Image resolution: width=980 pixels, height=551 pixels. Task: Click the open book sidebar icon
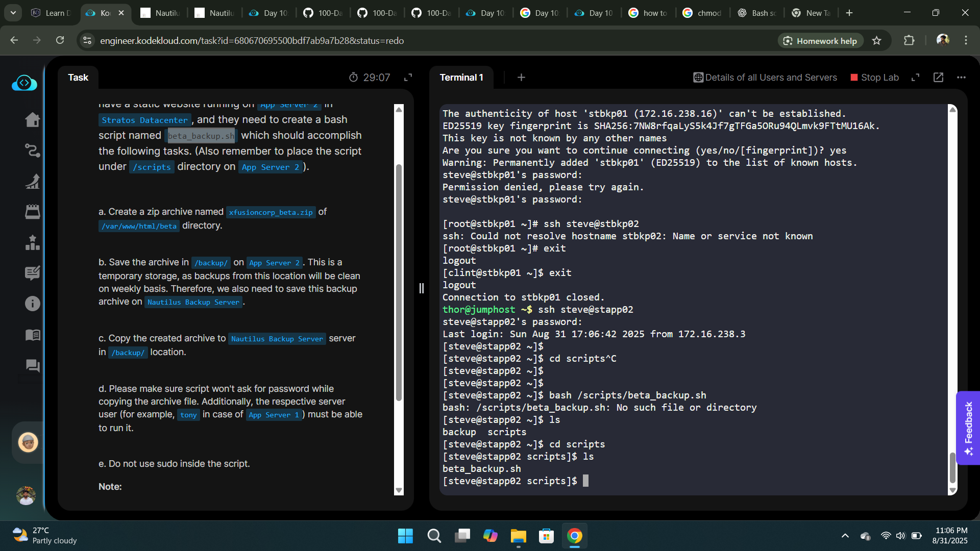pyautogui.click(x=32, y=335)
